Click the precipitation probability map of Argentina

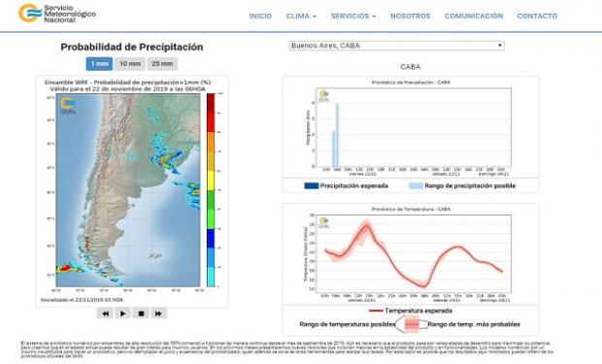128,190
